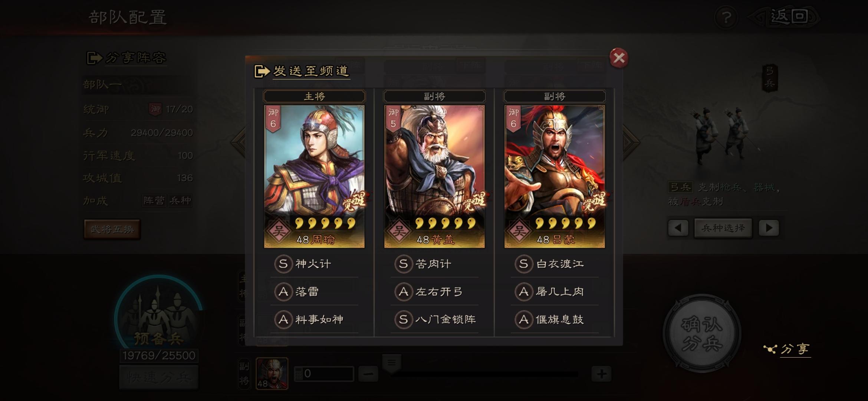Select 周瑜 general portrait card

(314, 176)
